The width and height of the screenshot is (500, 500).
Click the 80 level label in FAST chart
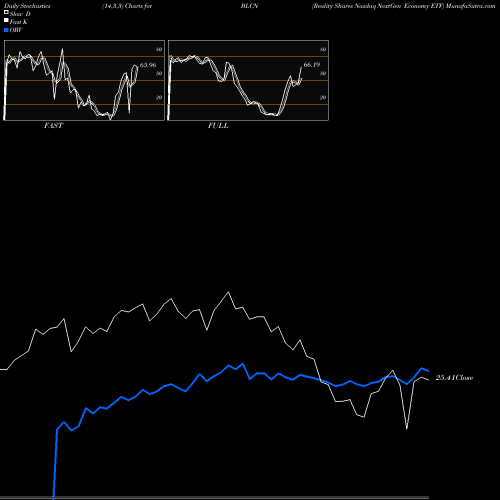pyautogui.click(x=159, y=49)
